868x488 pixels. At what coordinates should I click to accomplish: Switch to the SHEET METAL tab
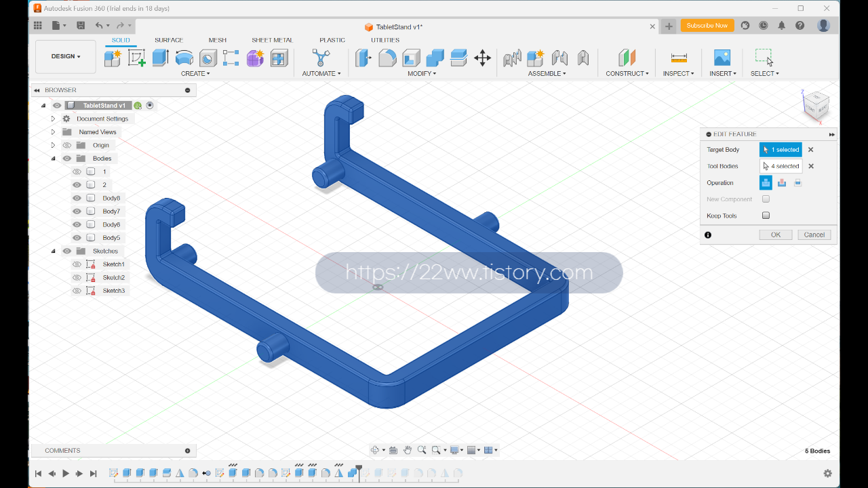point(273,40)
